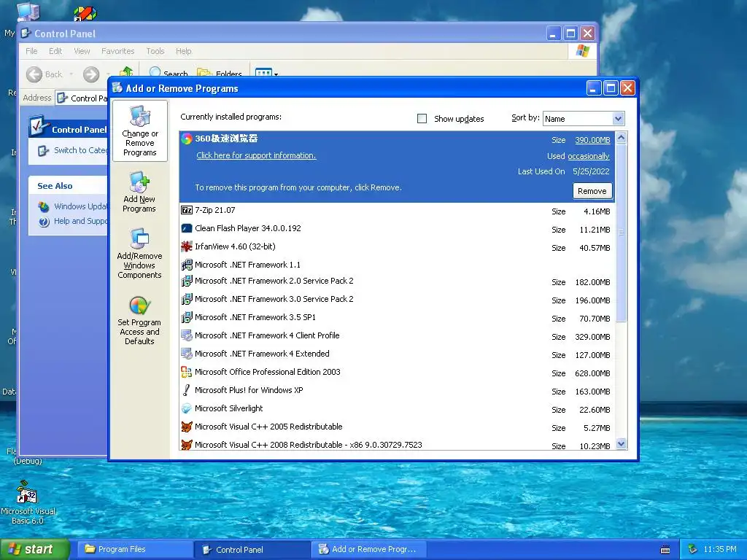
Task: Open Help menu in Control Panel window
Action: click(x=183, y=51)
